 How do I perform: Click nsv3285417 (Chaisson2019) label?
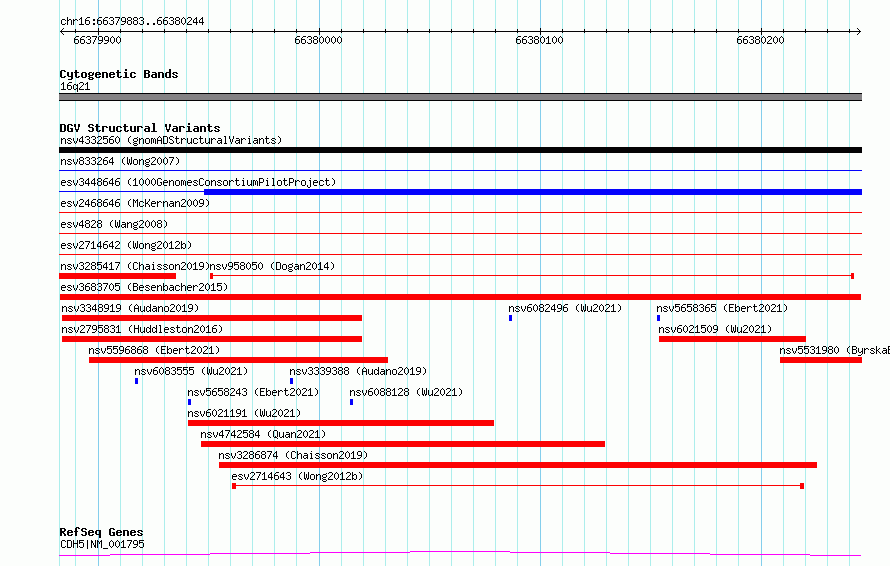click(x=135, y=266)
